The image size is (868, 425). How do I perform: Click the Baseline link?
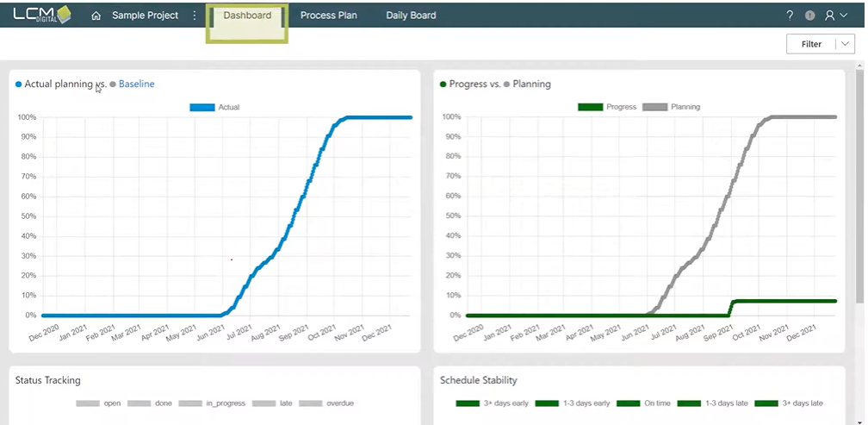pos(136,84)
